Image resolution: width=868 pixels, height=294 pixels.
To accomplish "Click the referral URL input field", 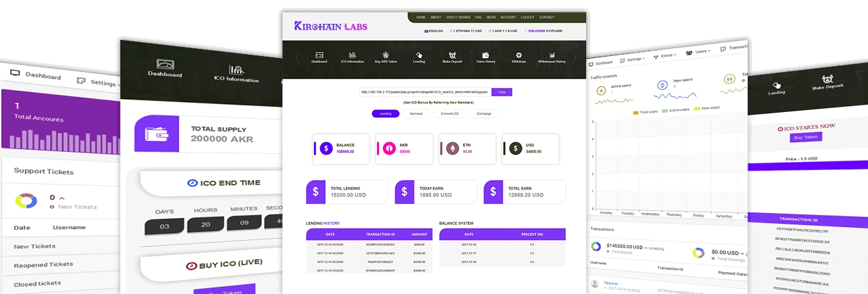I will 425,92.
